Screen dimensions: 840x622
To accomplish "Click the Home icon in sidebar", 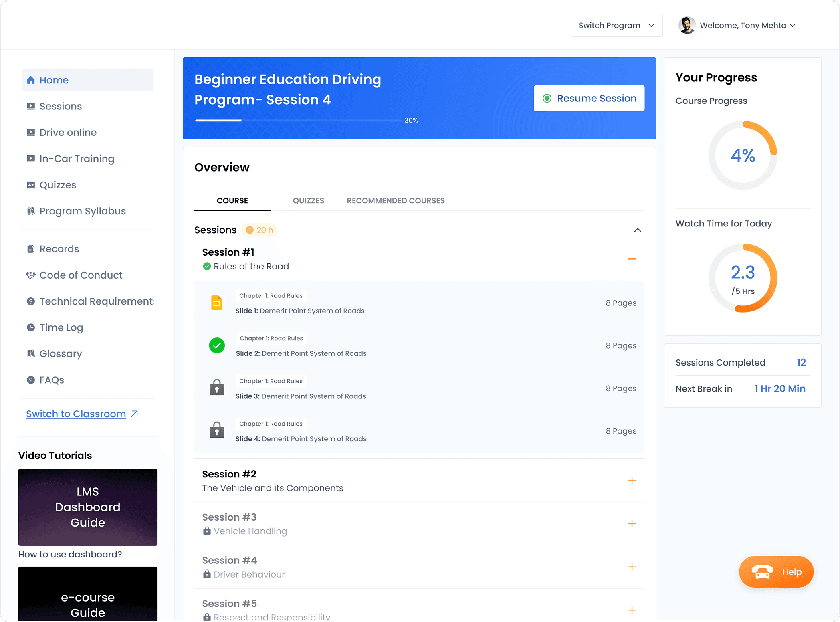I will click(x=31, y=80).
